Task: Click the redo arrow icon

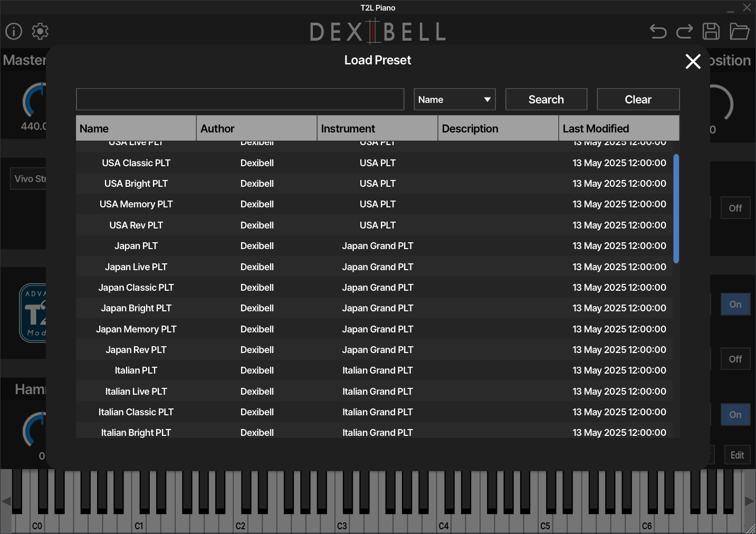Action: (x=684, y=32)
